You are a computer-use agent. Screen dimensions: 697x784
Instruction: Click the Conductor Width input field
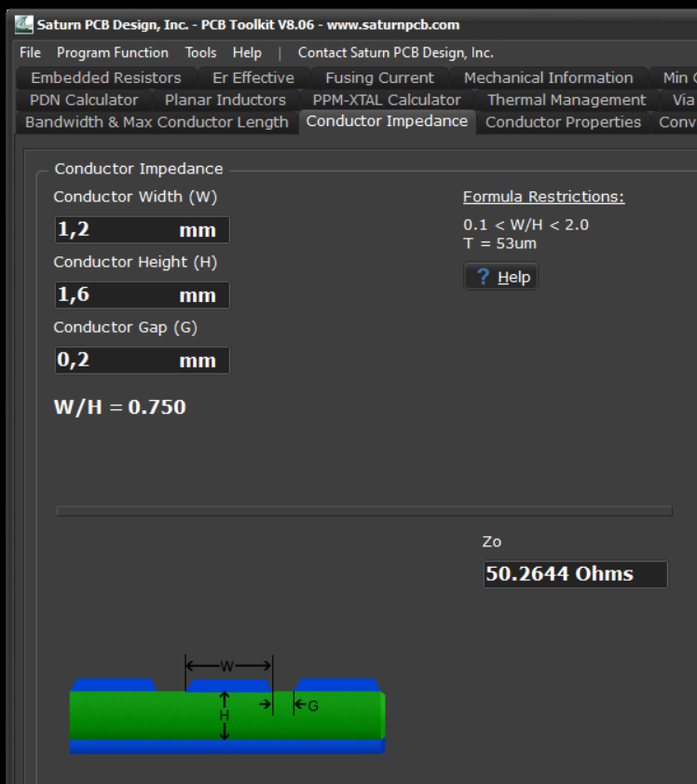pyautogui.click(x=143, y=230)
